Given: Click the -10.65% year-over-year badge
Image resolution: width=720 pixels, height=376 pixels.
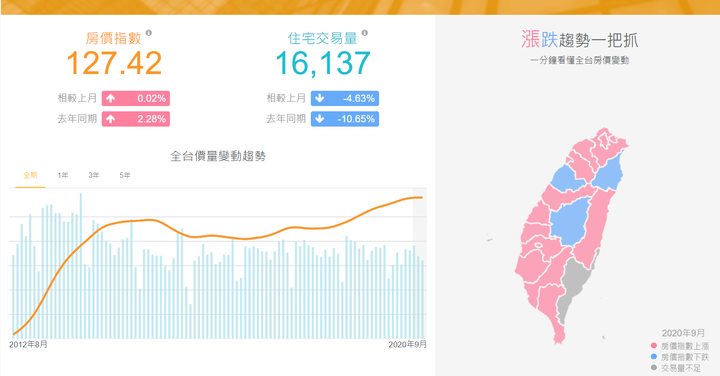Looking at the screenshot, I should (345, 119).
